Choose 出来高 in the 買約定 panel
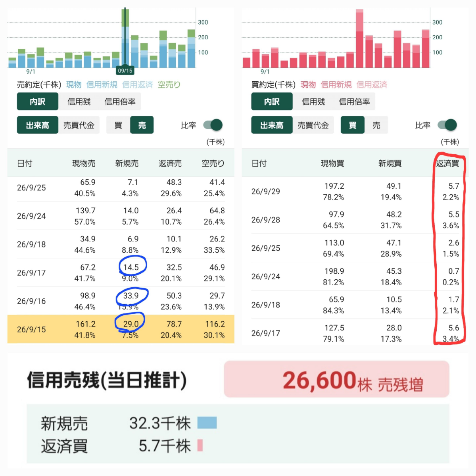 point(272,125)
